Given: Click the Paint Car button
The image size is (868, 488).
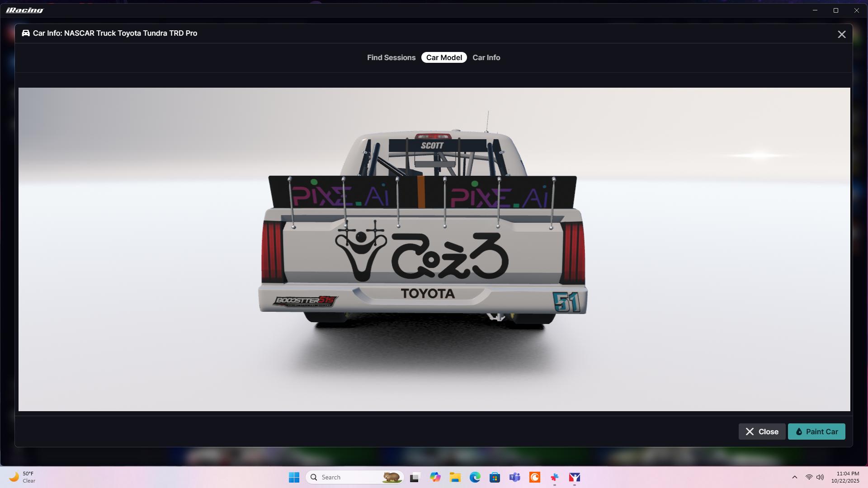Looking at the screenshot, I should coord(816,432).
